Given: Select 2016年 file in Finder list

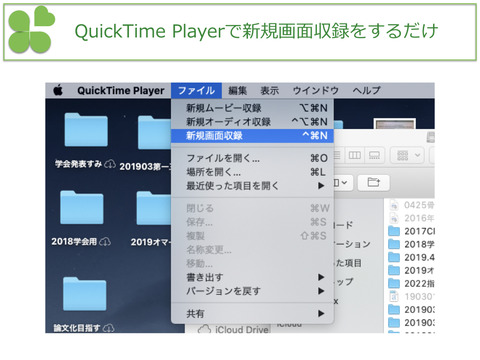Looking at the screenshot, I should 412,218.
